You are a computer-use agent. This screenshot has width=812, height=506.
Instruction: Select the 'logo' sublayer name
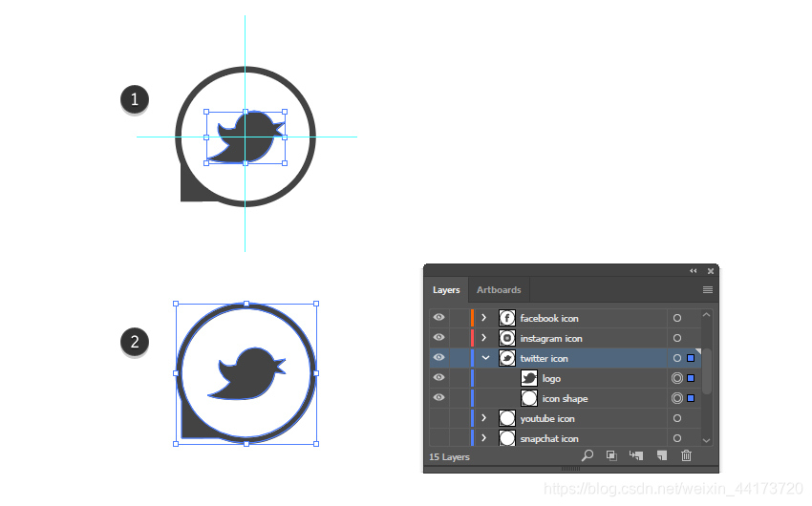click(551, 379)
